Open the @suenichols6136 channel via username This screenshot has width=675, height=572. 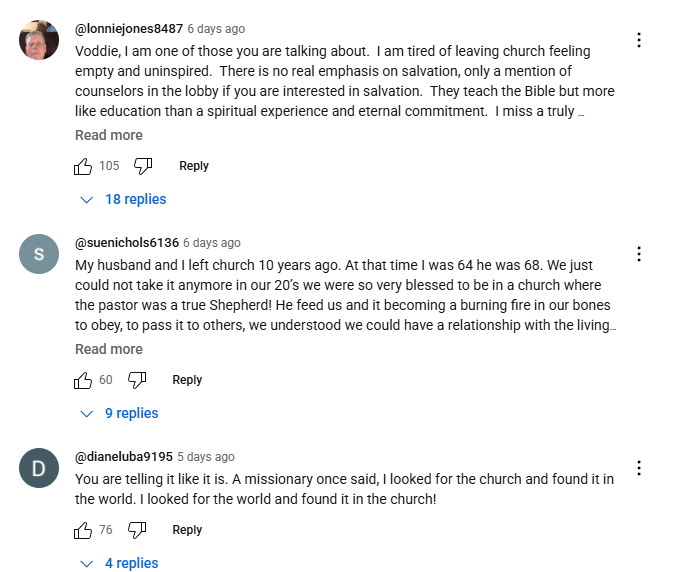point(127,243)
